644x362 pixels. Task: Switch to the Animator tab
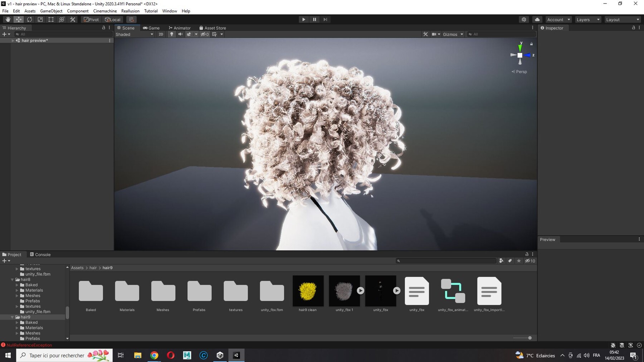(180, 28)
